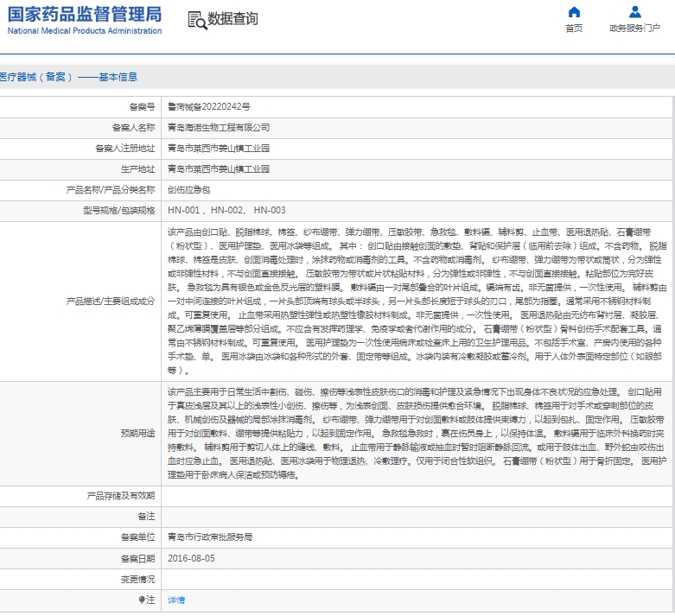Click the 备注 row label
The image size is (675, 616).
(x=146, y=516)
